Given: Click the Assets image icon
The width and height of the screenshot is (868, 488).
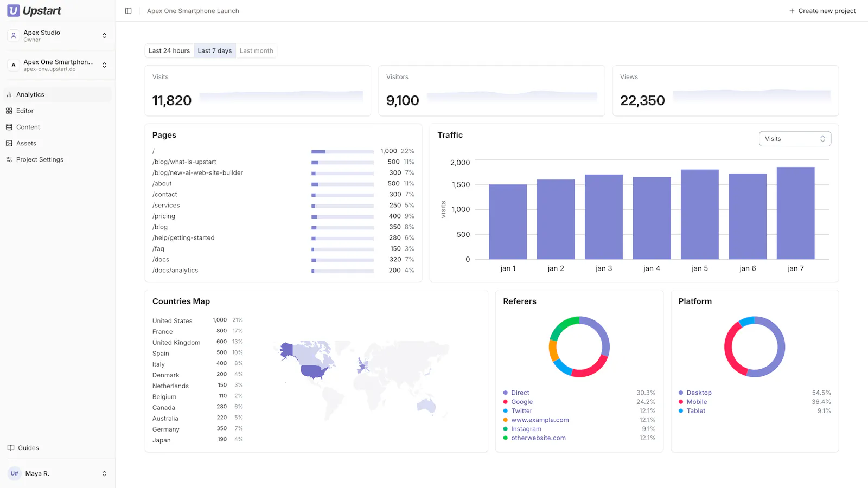Looking at the screenshot, I should click(x=9, y=143).
